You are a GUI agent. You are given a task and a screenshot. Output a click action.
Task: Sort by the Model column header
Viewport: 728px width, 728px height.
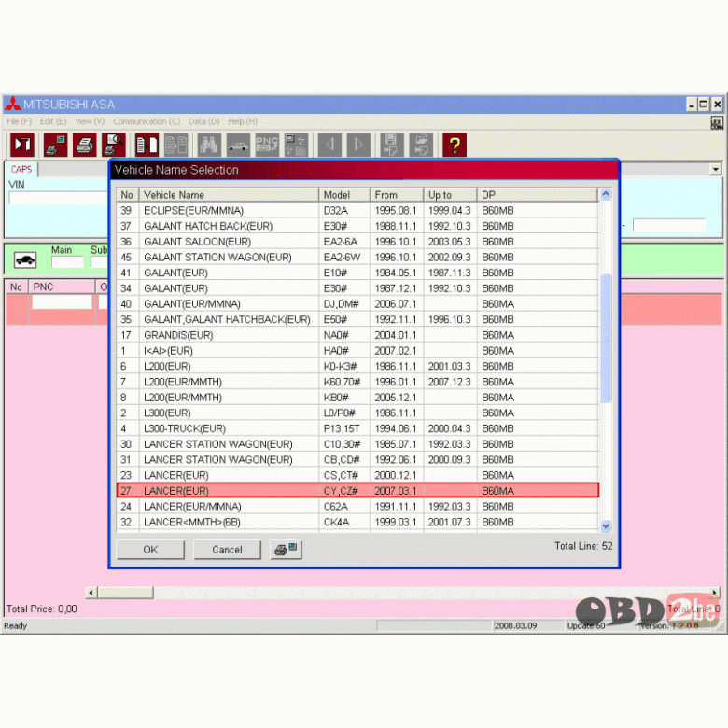pyautogui.click(x=344, y=195)
